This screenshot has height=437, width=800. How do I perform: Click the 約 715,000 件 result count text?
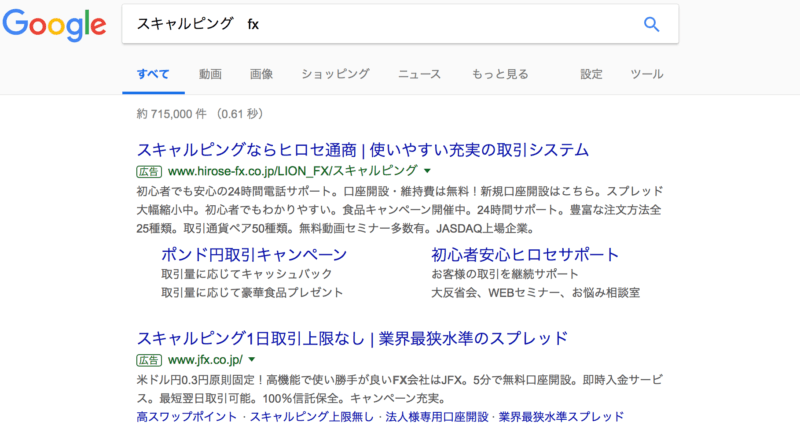[171, 114]
